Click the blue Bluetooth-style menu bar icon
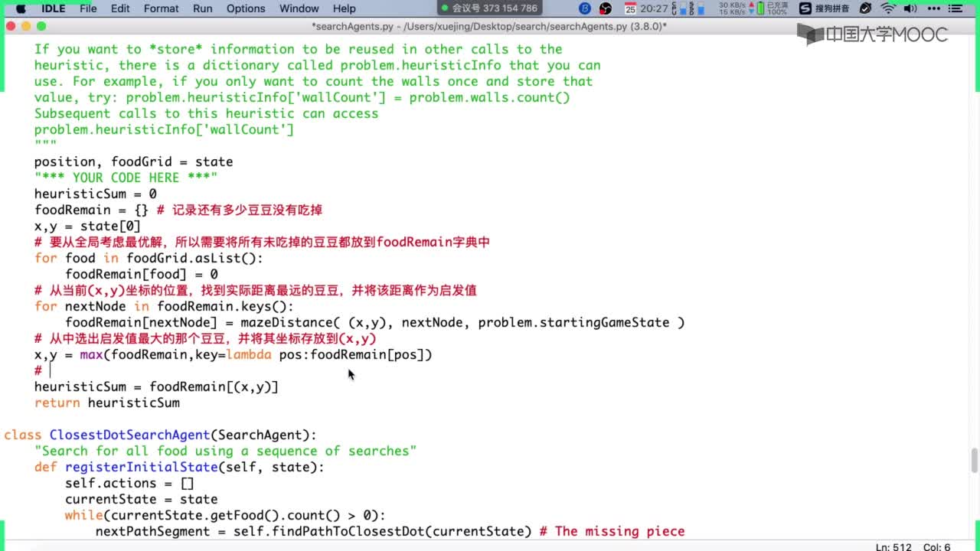The width and height of the screenshot is (980, 551). (x=585, y=8)
